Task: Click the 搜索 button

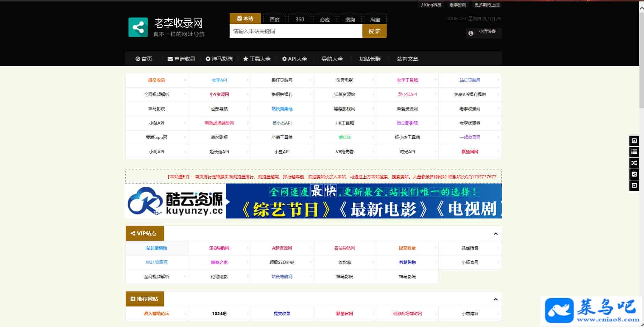Action: 375,31
